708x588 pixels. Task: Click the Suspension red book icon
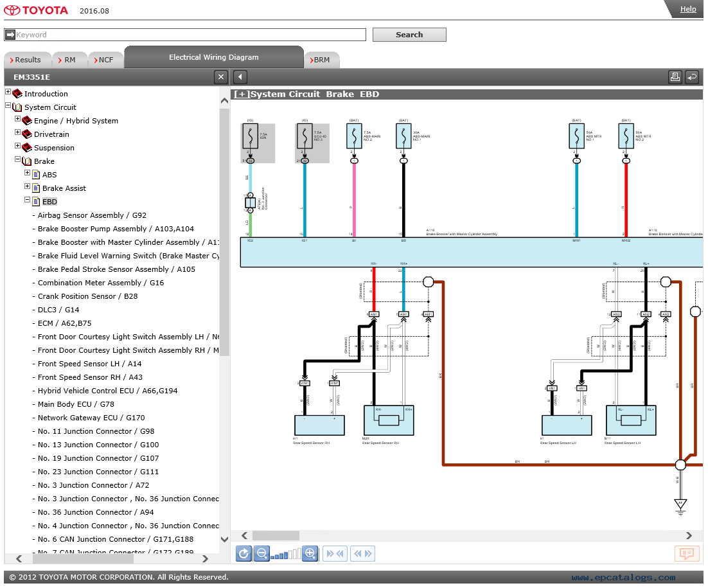27,148
